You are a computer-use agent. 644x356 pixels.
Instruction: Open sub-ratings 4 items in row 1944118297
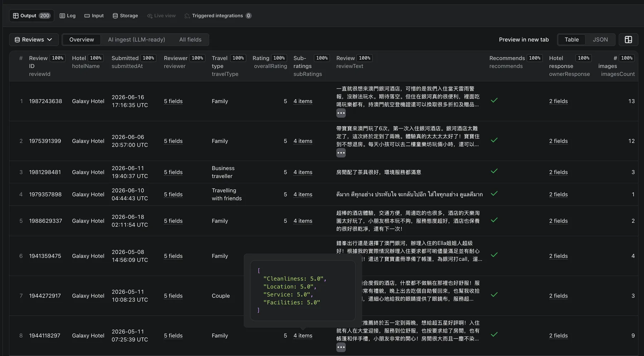[x=303, y=336]
